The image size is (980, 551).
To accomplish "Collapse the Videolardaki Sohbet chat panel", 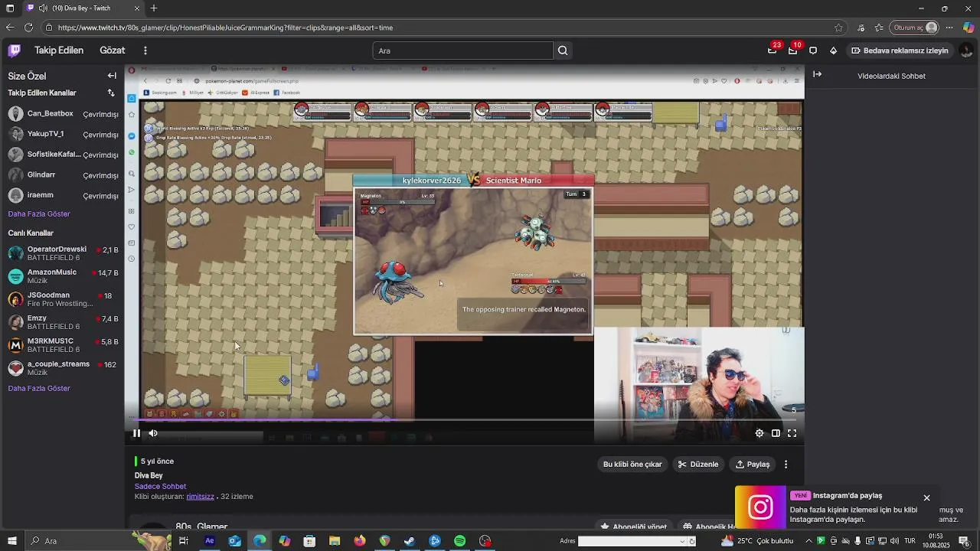I will (817, 74).
